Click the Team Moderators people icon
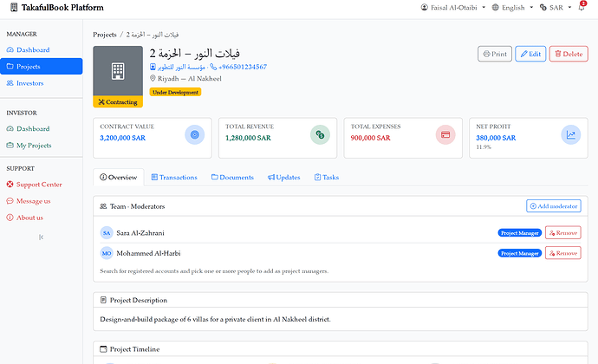This screenshot has width=598, height=364. point(103,206)
